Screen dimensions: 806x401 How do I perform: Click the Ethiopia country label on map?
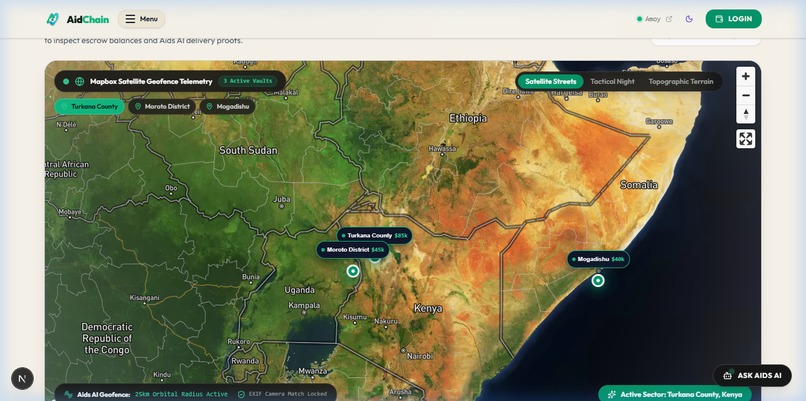(468, 118)
